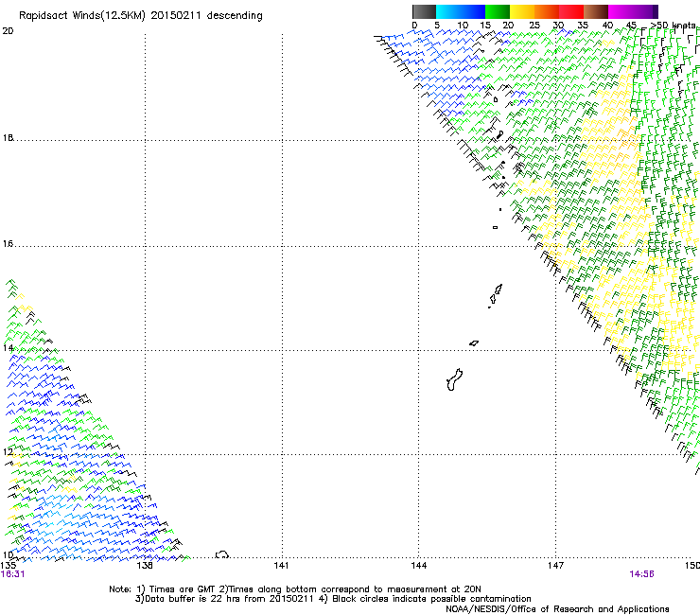Click the longitude label 138

145,566
